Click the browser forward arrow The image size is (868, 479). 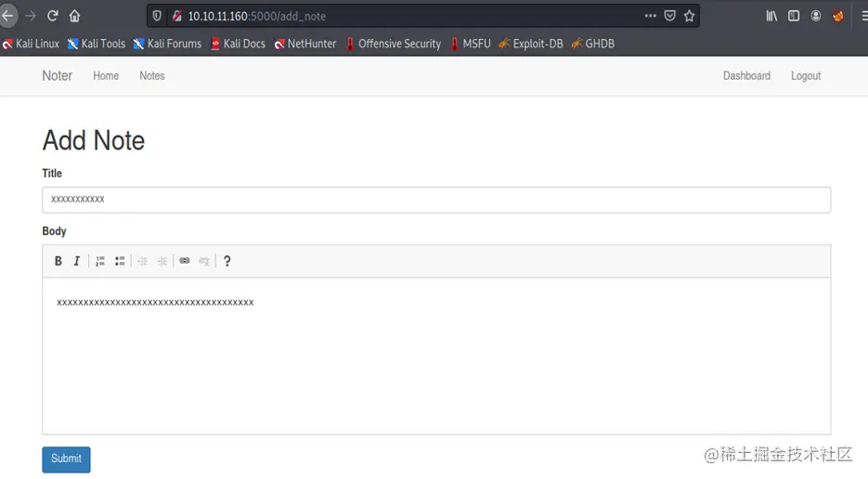31,16
